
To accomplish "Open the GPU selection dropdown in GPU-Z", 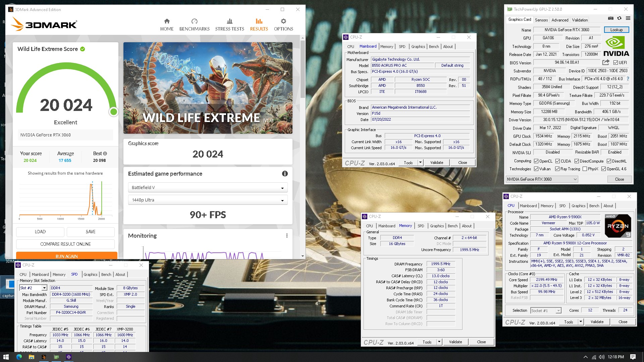I will [x=542, y=179].
